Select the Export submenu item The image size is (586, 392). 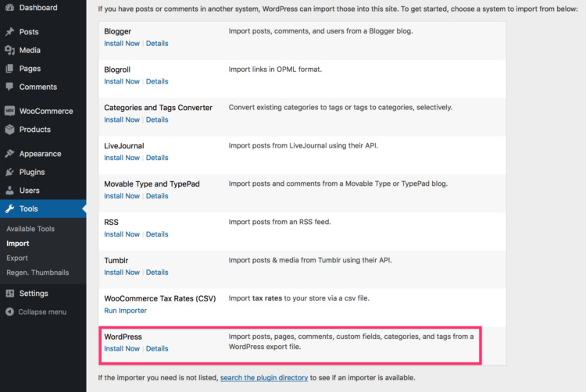(17, 258)
